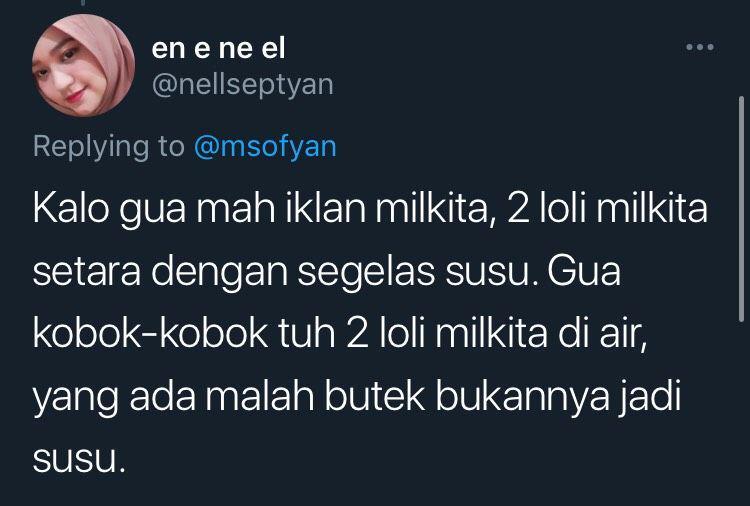Click the word iklan in the first line
The width and height of the screenshot is (750, 506).
(326, 208)
